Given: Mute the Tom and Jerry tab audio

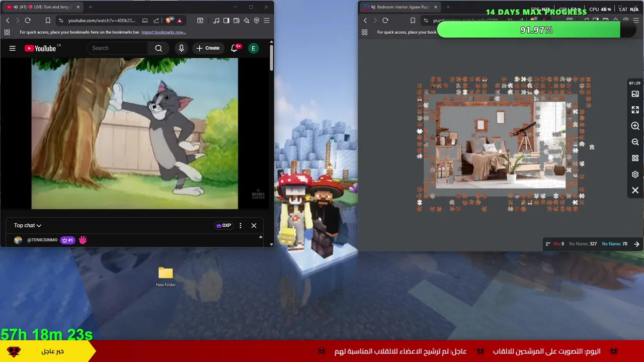Looking at the screenshot, I should [16, 7].
